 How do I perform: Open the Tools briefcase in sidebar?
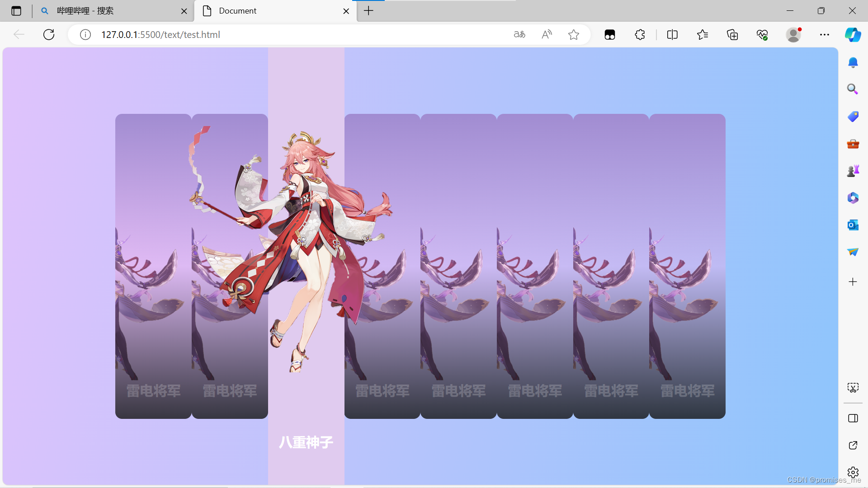[853, 144]
